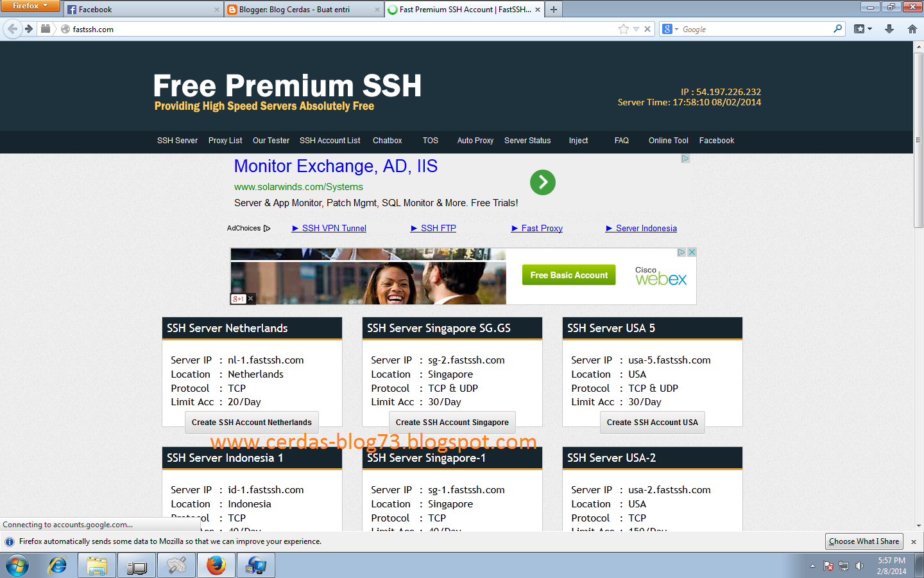Open the TOS page
This screenshot has height=578, width=924.
[431, 141]
